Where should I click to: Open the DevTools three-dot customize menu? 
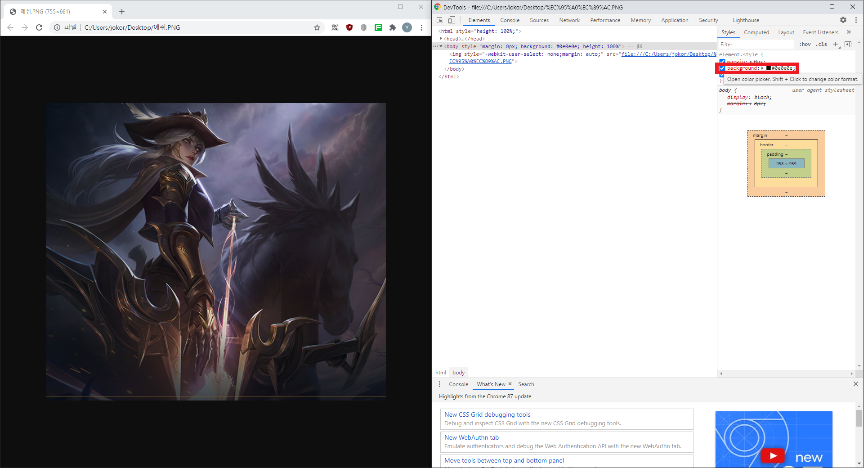coord(856,20)
